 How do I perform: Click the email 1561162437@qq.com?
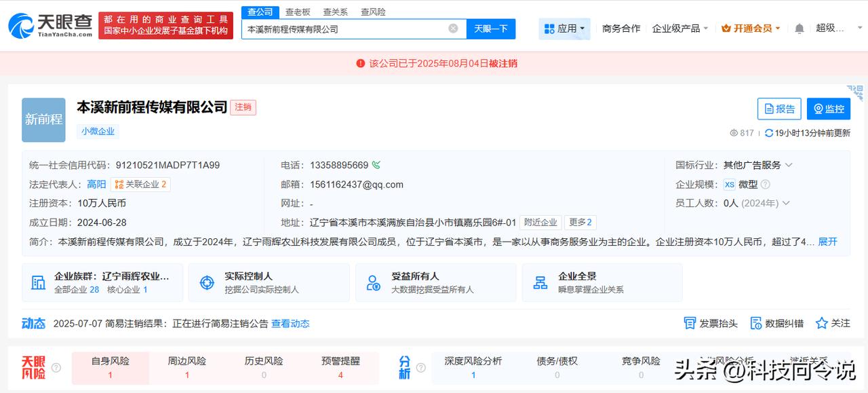click(x=357, y=184)
